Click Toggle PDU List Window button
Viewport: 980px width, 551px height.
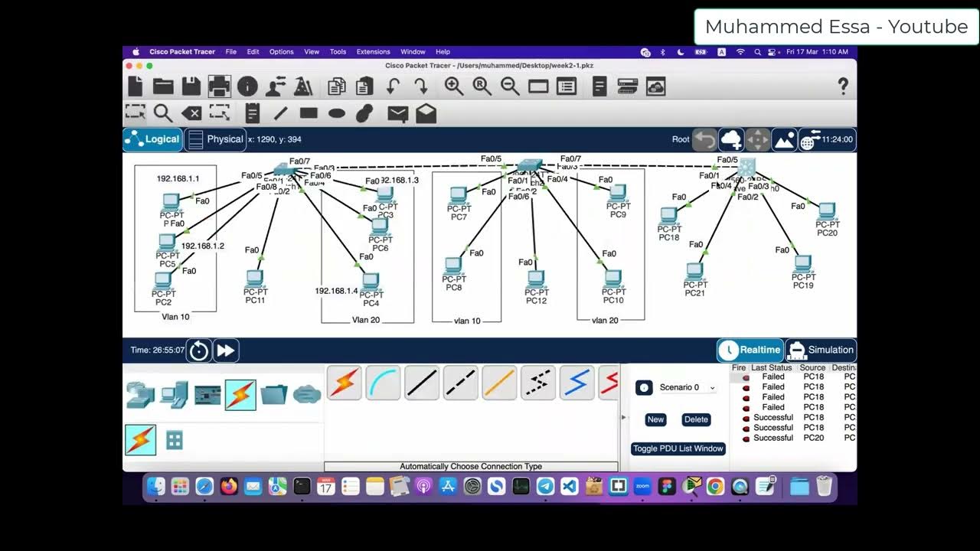click(x=678, y=448)
